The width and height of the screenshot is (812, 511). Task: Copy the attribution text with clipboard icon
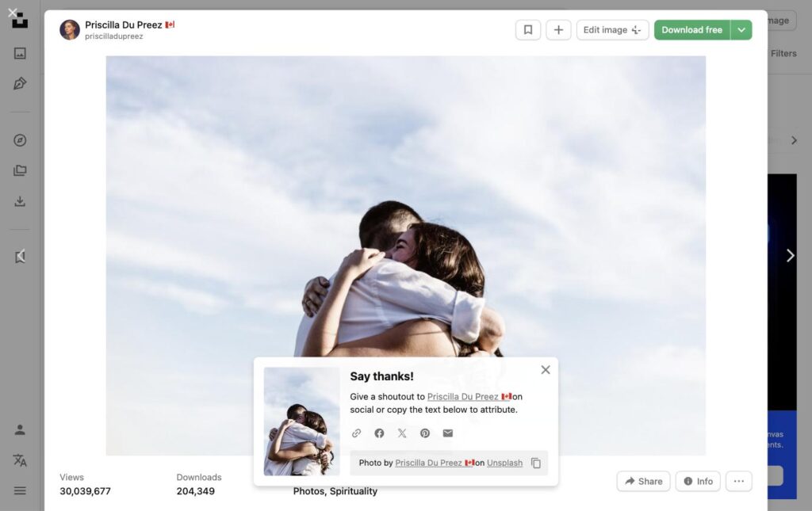click(x=536, y=463)
